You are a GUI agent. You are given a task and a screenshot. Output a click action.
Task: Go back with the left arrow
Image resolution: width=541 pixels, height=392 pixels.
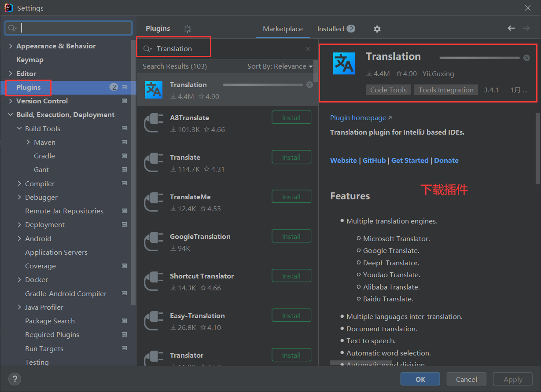click(511, 28)
